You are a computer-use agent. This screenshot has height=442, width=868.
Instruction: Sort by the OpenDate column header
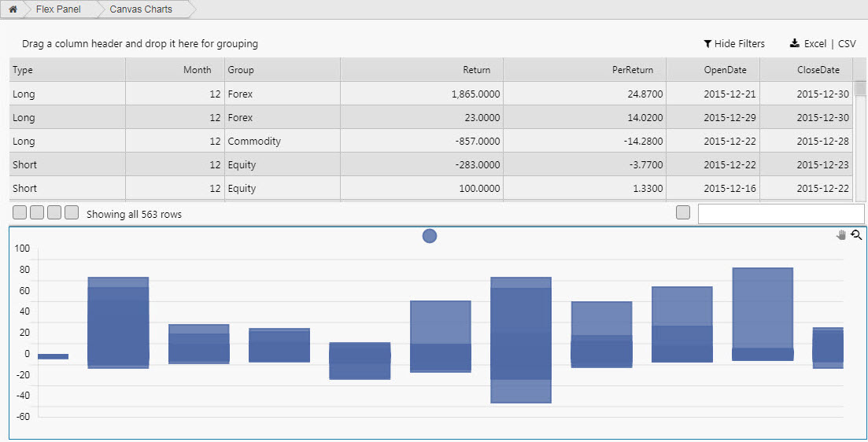pos(725,70)
